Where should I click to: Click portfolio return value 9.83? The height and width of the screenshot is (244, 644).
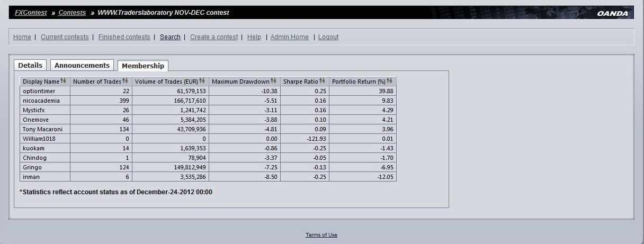coord(387,101)
